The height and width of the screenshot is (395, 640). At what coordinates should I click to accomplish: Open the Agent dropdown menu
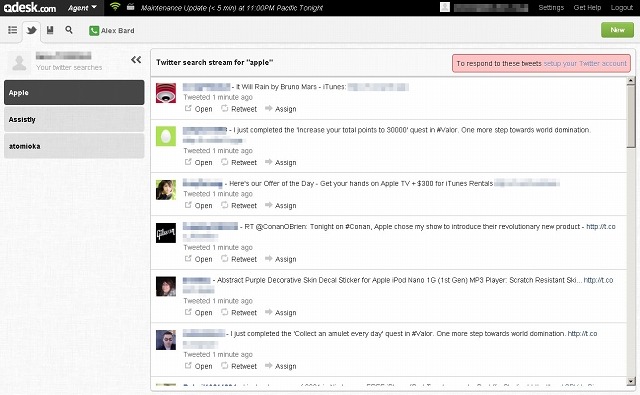(82, 8)
